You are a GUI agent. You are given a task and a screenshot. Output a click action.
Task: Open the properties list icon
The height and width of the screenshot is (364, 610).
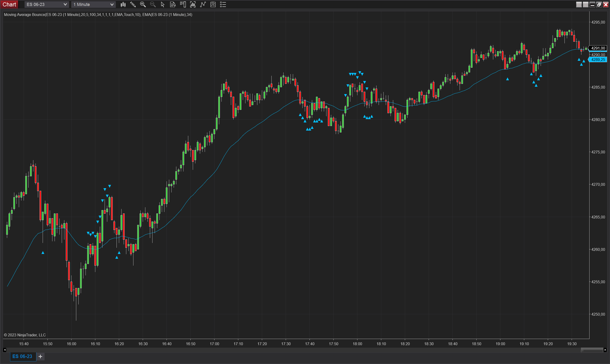(x=223, y=5)
